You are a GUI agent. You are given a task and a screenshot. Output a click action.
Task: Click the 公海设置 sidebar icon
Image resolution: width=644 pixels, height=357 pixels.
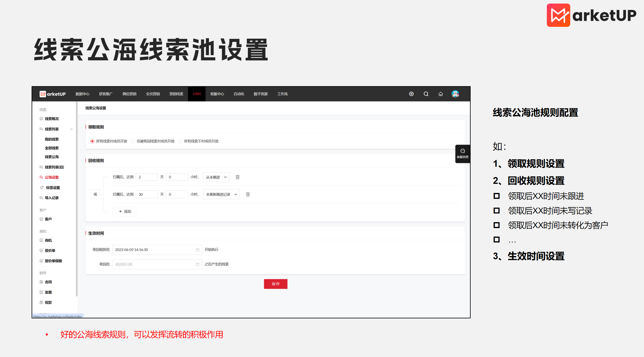41,177
